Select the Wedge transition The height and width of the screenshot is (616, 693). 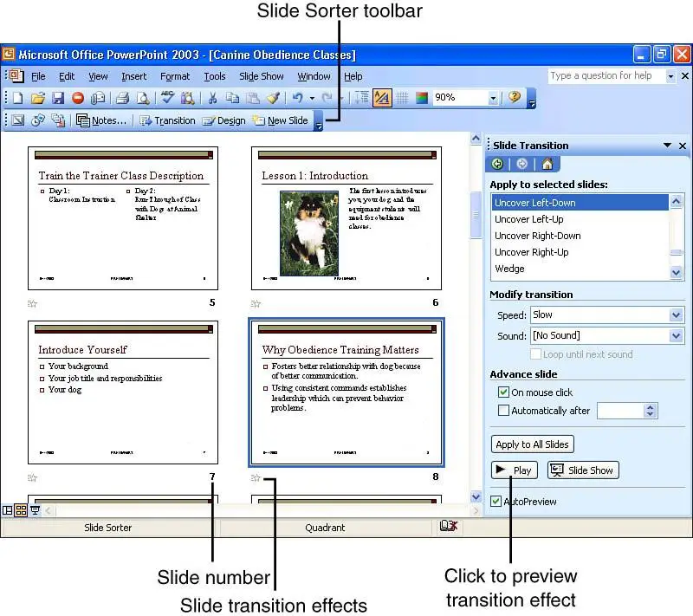tap(580, 269)
